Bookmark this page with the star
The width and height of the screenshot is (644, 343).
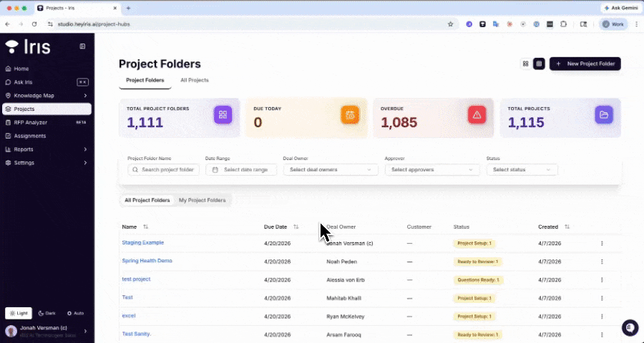tap(450, 24)
